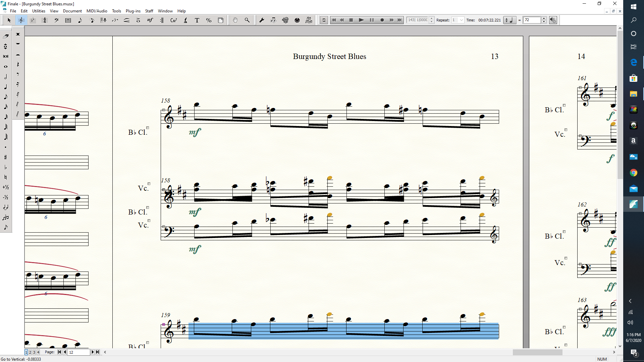The image size is (644, 362).
Task: Go to next page arrow
Action: coord(93,352)
